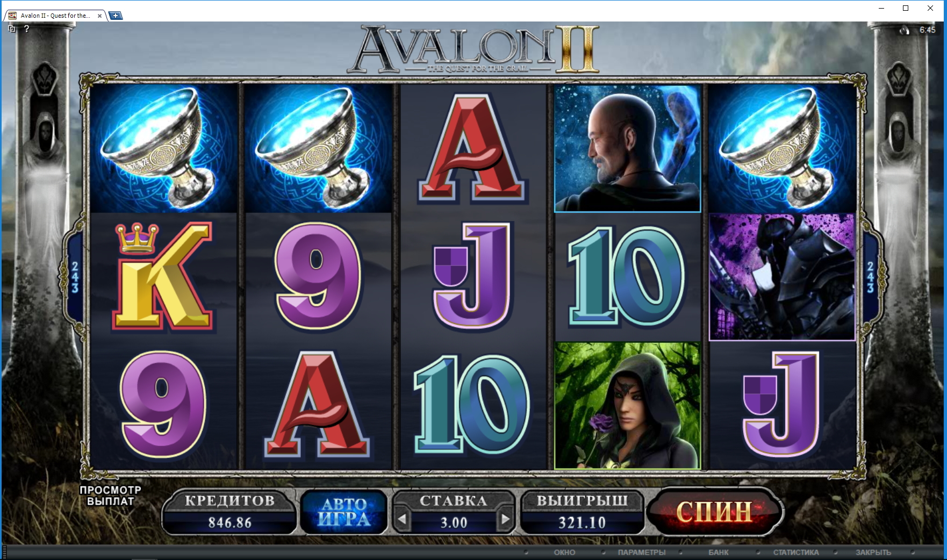Click the Merlin symbol on the reel

click(x=627, y=148)
